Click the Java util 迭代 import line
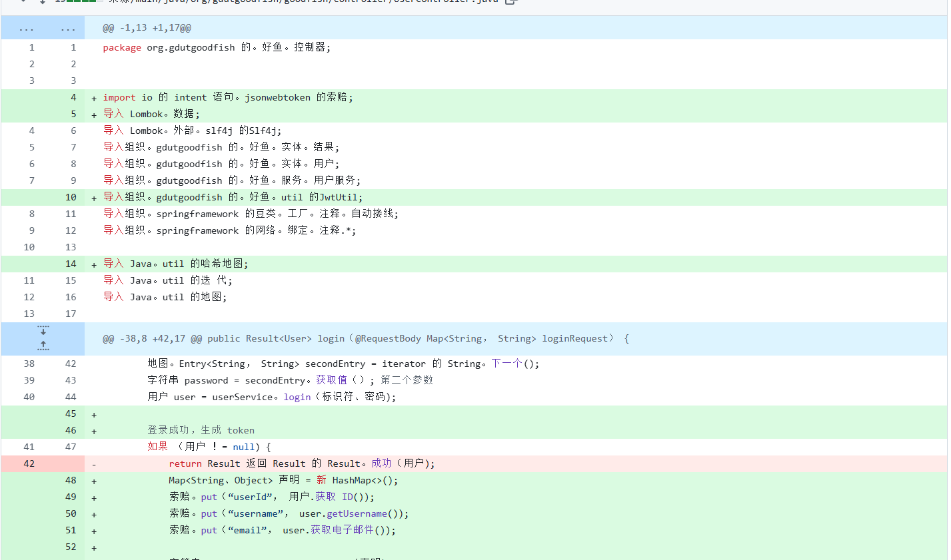The image size is (951, 560). (x=167, y=280)
